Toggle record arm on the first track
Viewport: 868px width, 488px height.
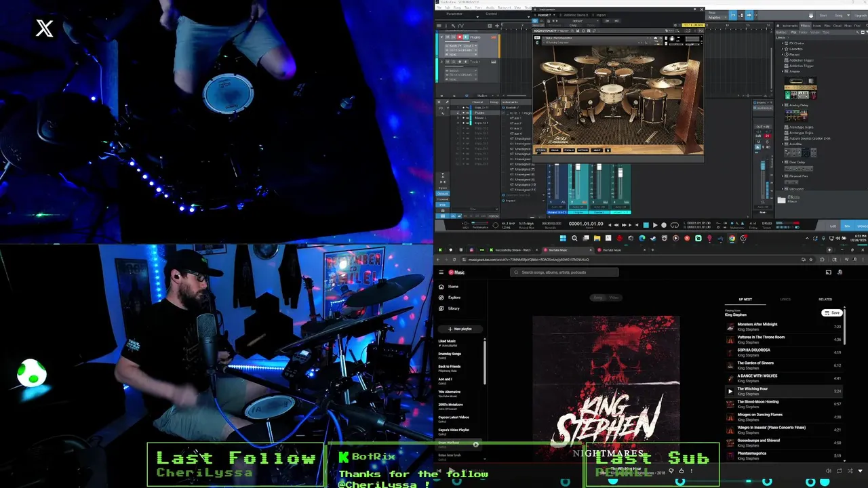tap(460, 37)
